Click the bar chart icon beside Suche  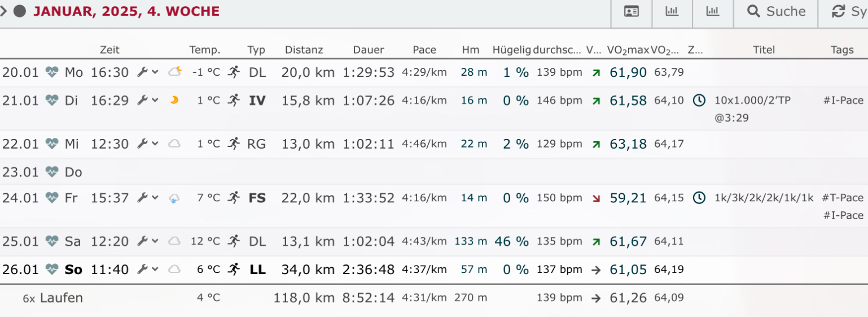tap(713, 12)
